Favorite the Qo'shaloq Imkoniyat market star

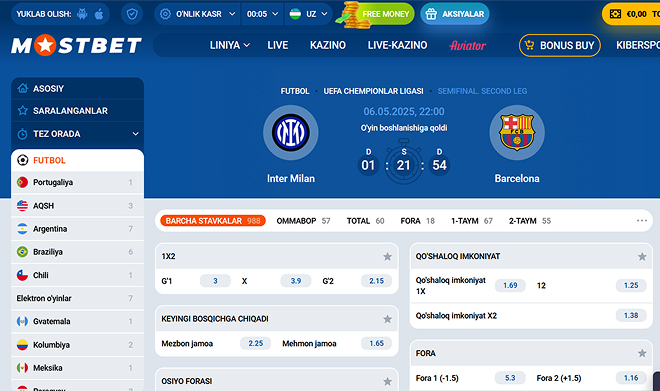pos(642,256)
